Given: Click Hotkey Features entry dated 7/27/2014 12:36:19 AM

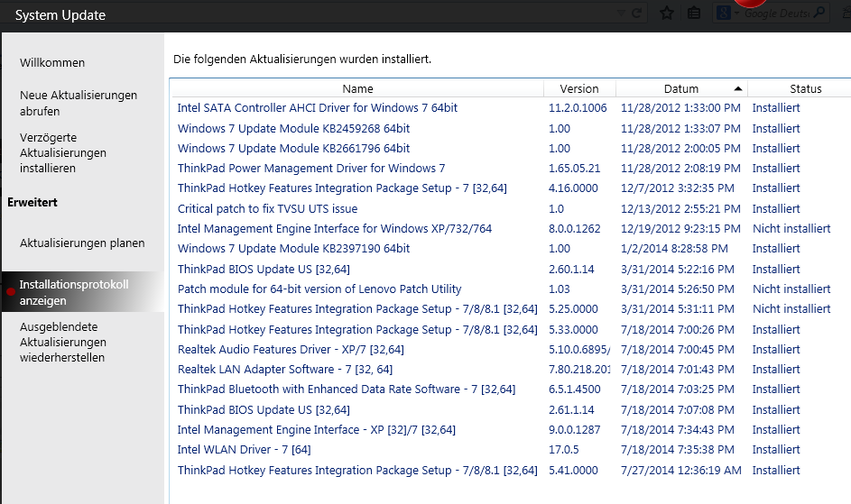Looking at the screenshot, I should [x=512, y=470].
